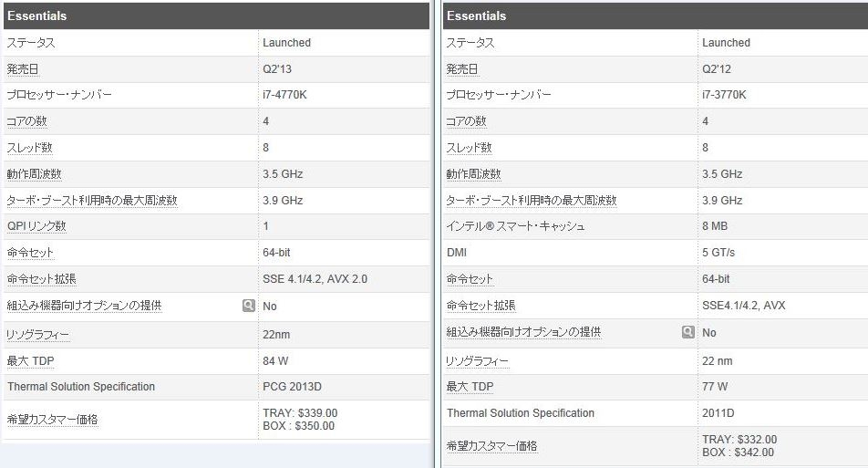Click スレッド数 label in the i7-3770K table
868x468 pixels.
tap(469, 148)
